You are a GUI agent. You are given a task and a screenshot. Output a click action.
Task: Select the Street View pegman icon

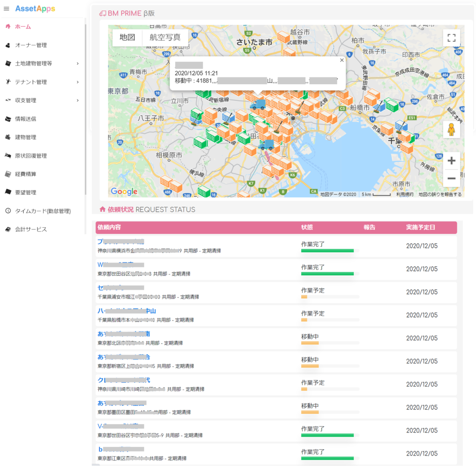451,130
